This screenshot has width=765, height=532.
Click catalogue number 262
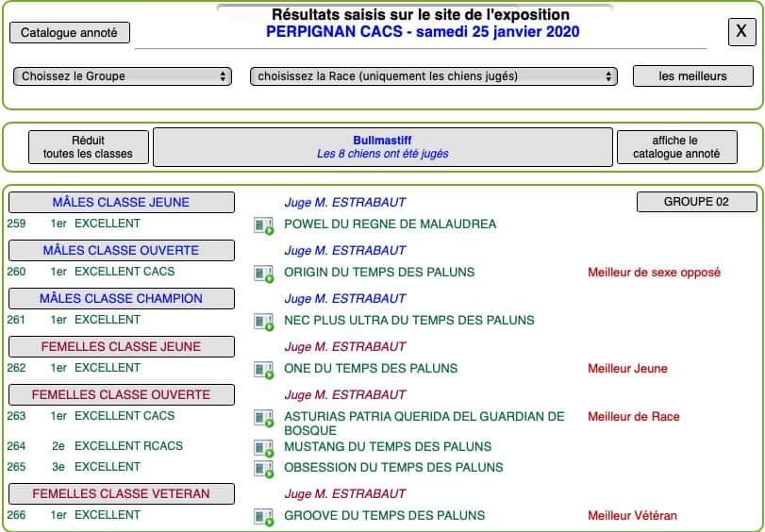tap(17, 368)
